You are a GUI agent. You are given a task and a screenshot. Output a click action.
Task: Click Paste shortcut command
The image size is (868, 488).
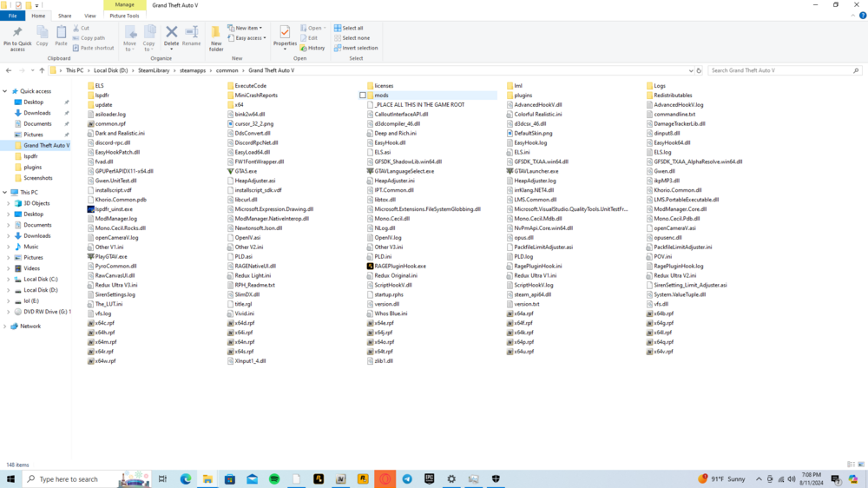pos(93,48)
